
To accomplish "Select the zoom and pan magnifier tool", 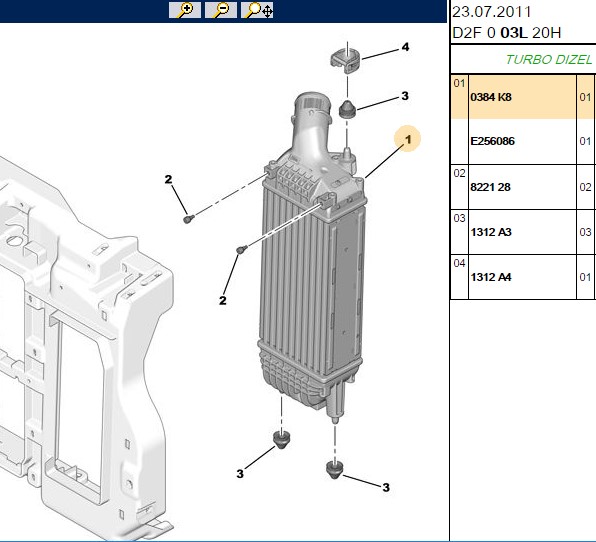I will pyautogui.click(x=257, y=10).
